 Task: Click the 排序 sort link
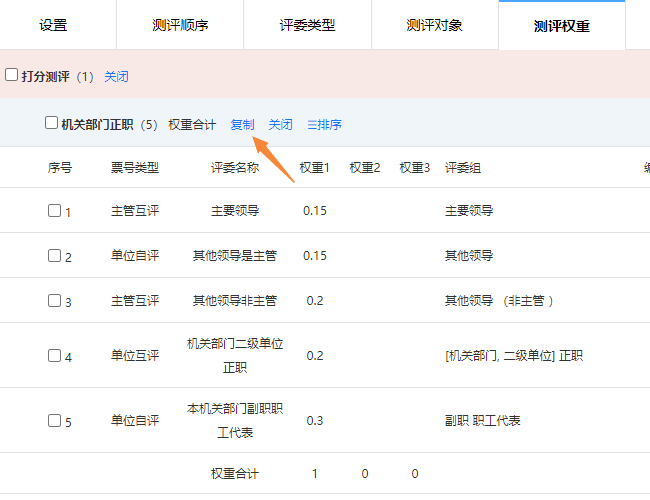325,125
